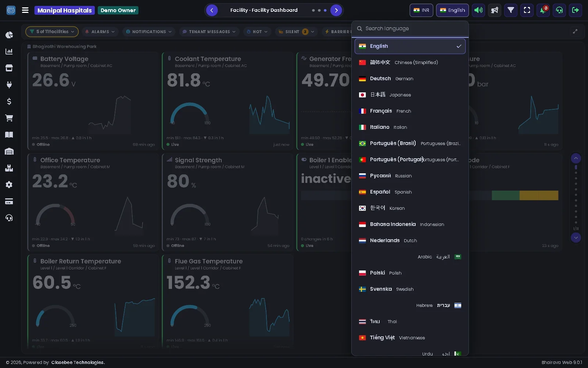The width and height of the screenshot is (588, 368).
Task: Open the 5 of 11 facilities dropdown
Action: pyautogui.click(x=52, y=32)
